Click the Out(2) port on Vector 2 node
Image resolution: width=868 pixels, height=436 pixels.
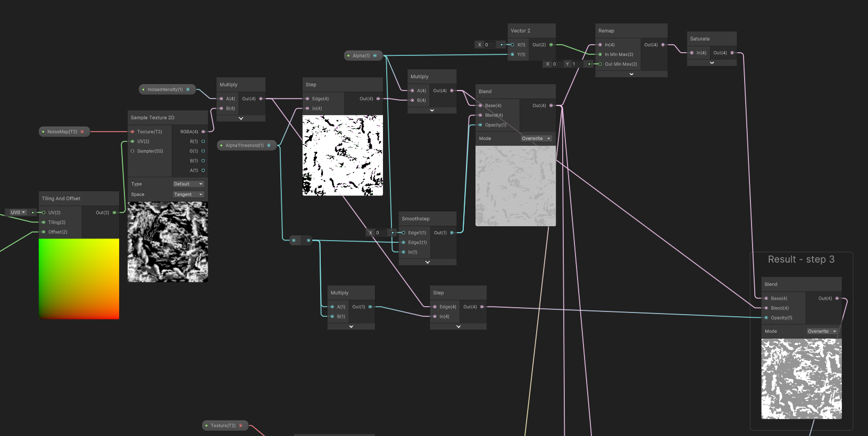tap(551, 45)
